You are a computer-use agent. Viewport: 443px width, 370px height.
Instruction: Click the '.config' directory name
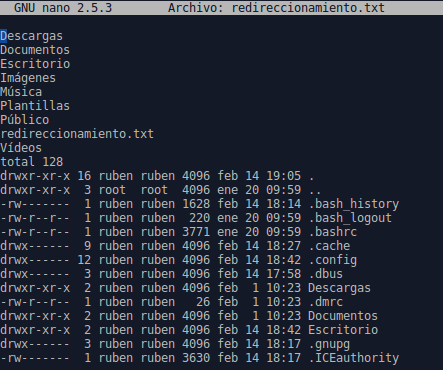coord(333,260)
